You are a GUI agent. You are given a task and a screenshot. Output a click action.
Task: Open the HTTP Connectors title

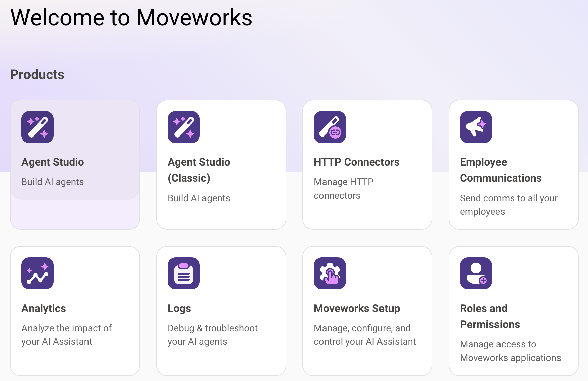coord(357,162)
